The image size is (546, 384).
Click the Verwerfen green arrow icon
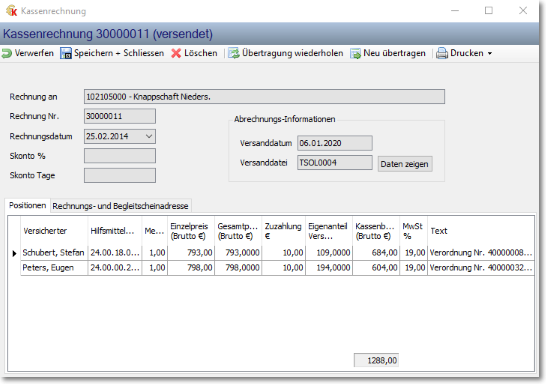7,53
